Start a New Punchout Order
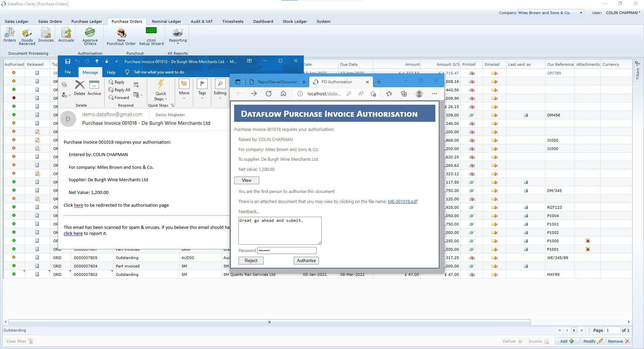 tap(121, 37)
